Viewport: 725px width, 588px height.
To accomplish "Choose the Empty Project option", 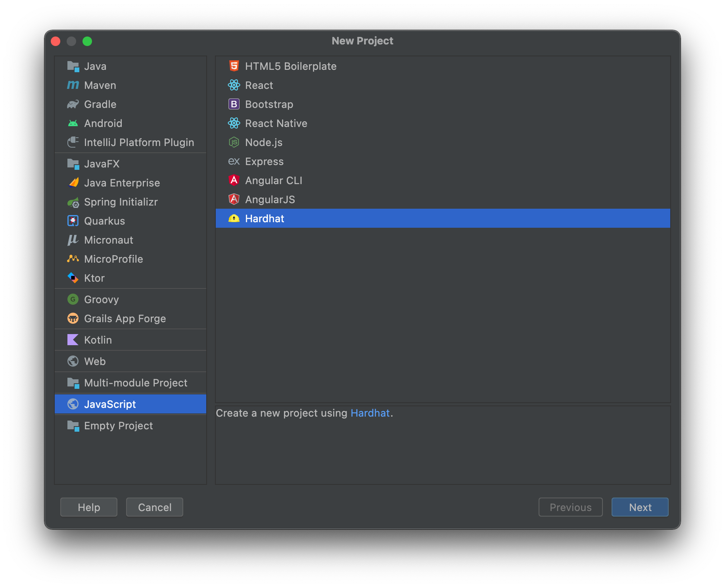I will point(130,426).
